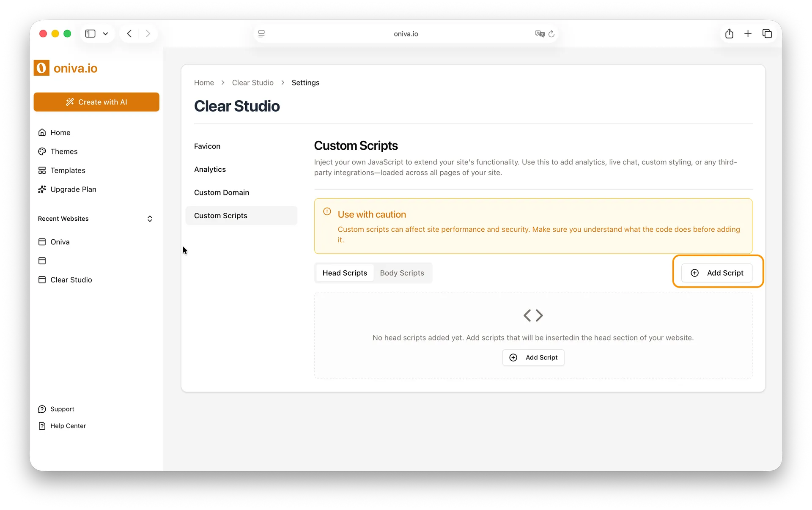Open the oniva.io logo home icon

41,68
